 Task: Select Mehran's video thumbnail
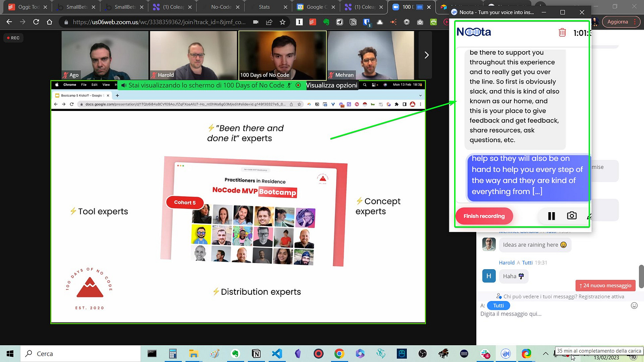tap(371, 55)
